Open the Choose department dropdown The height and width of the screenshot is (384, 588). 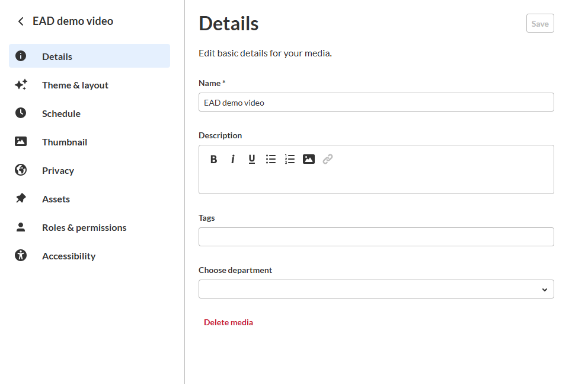[376, 289]
